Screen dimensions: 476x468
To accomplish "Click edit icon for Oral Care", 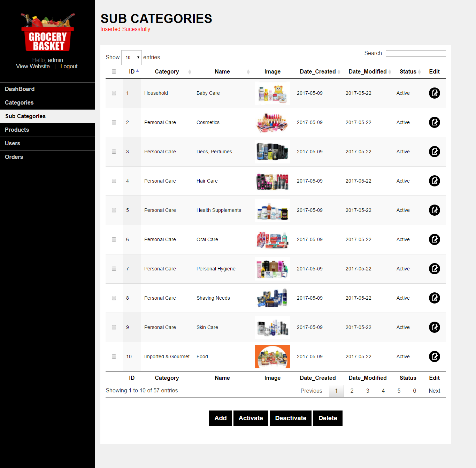I will pos(434,239).
